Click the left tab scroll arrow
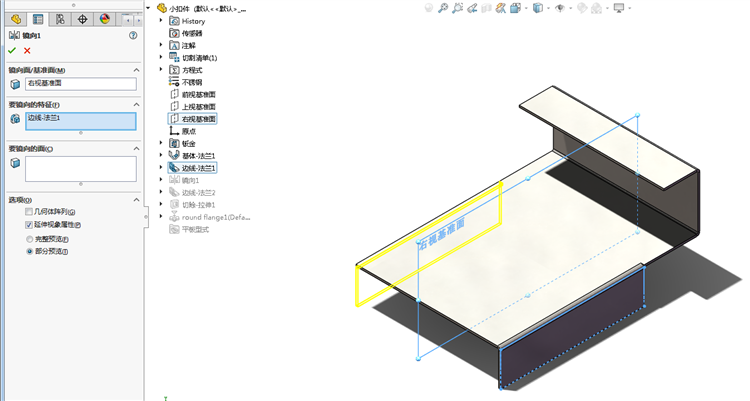750x401 pixels. click(x=128, y=20)
